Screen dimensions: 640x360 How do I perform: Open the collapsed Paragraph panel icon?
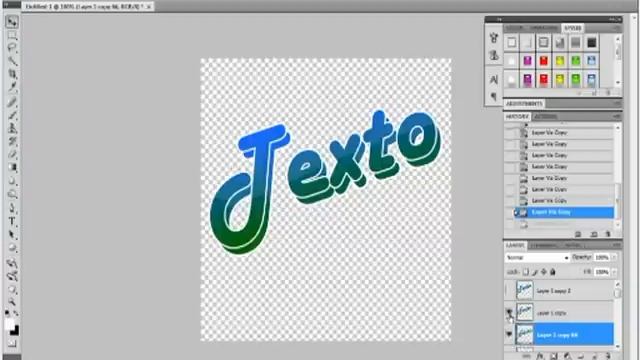click(494, 96)
